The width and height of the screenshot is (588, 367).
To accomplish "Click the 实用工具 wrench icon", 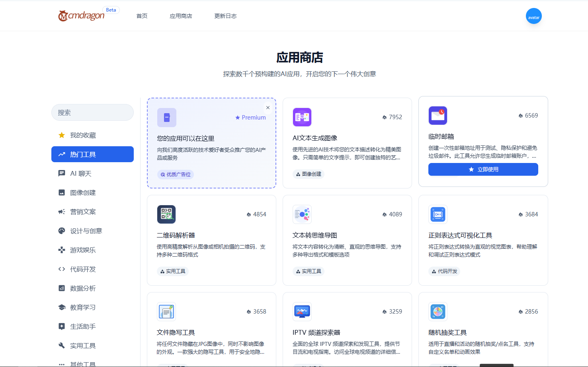I will pos(62,345).
